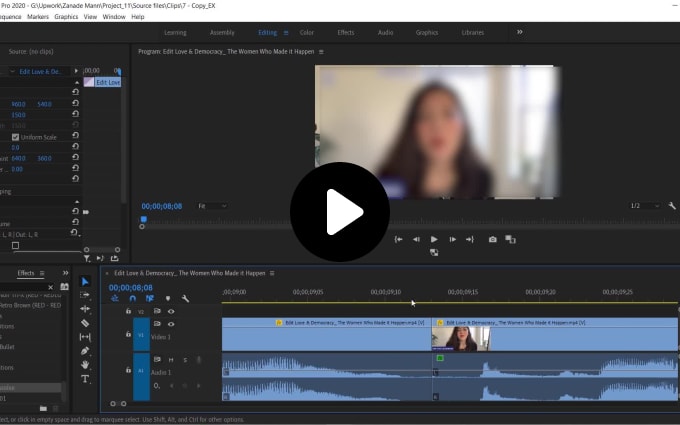Open the Markers menu
The width and height of the screenshot is (680, 425).
(x=38, y=17)
